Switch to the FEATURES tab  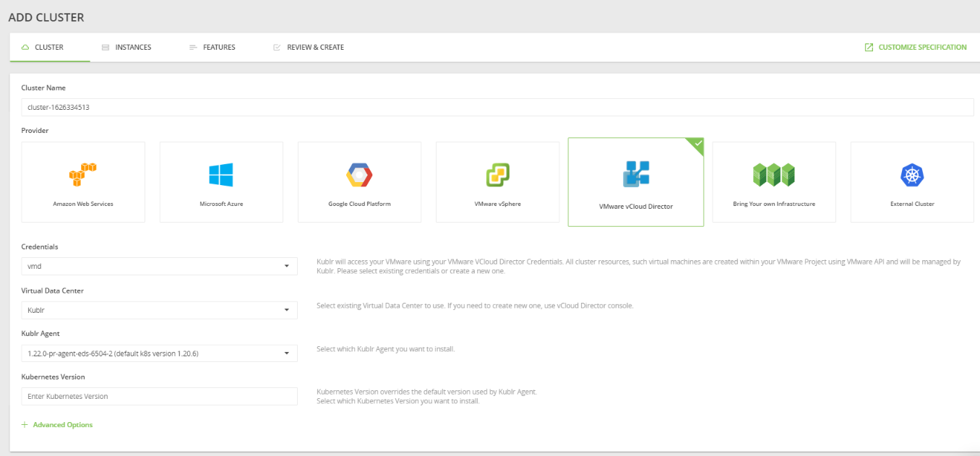pos(212,48)
